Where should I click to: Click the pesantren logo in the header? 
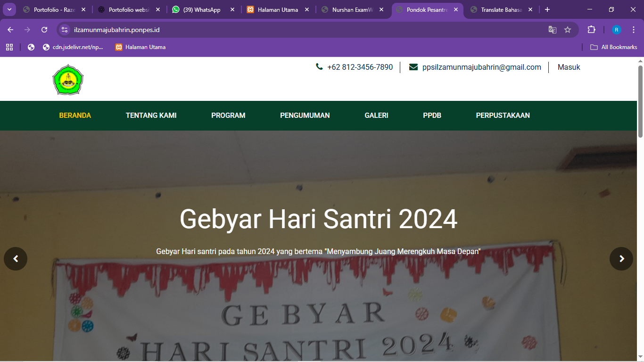tap(68, 79)
